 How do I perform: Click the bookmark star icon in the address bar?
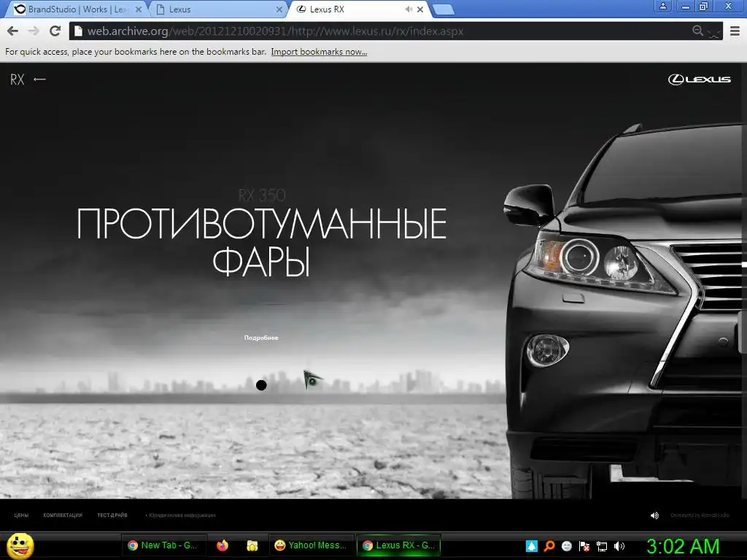click(713, 31)
